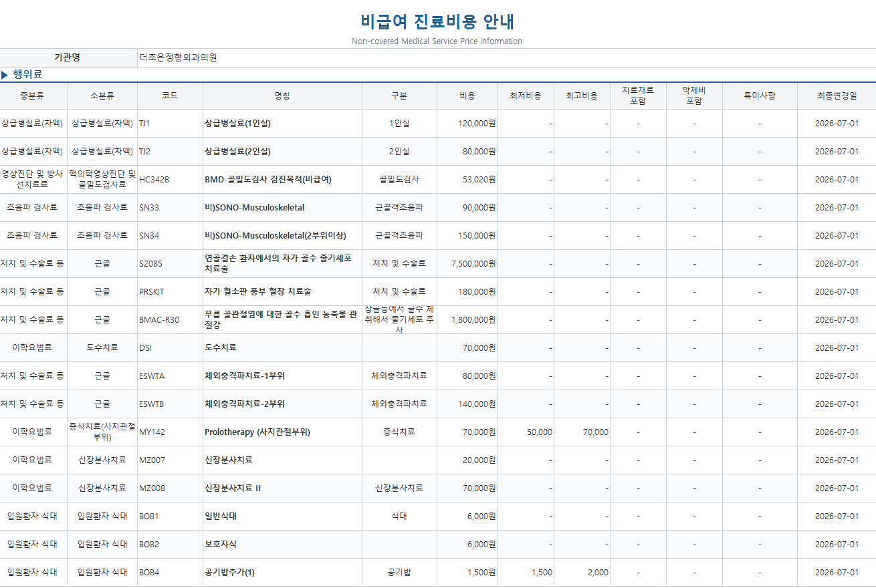Image resolution: width=876 pixels, height=588 pixels.
Task: Click the 약제비 포함 column header
Action: click(694, 96)
